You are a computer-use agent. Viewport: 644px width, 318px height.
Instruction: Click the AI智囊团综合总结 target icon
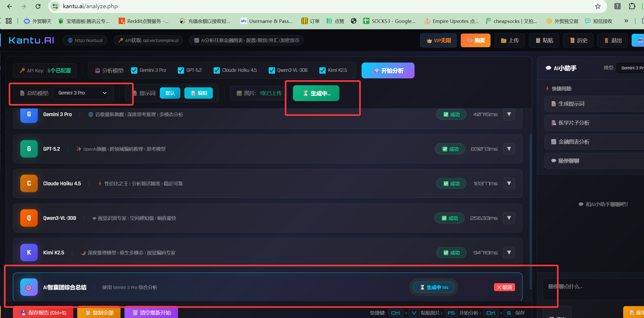tap(29, 287)
